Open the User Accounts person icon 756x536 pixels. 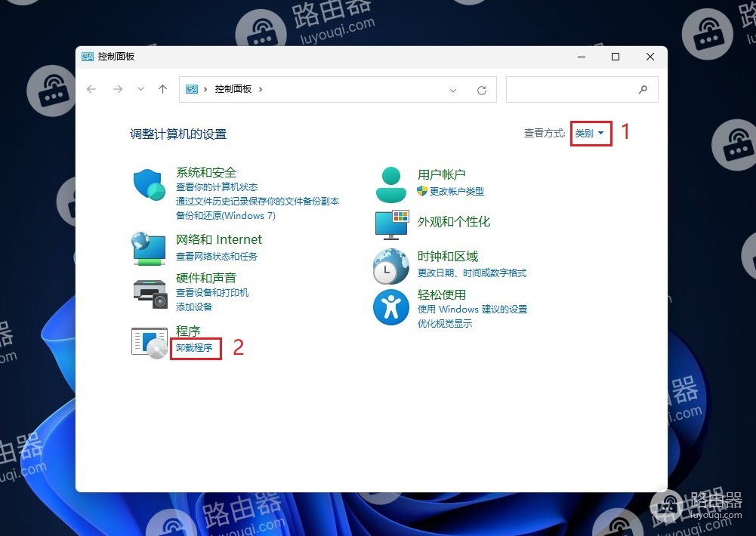click(x=391, y=185)
